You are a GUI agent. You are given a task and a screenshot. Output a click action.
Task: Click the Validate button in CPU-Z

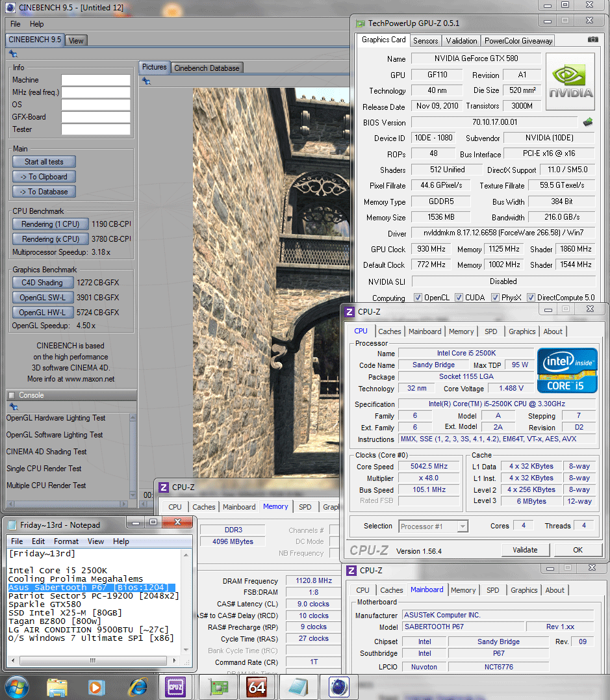pyautogui.click(x=525, y=550)
